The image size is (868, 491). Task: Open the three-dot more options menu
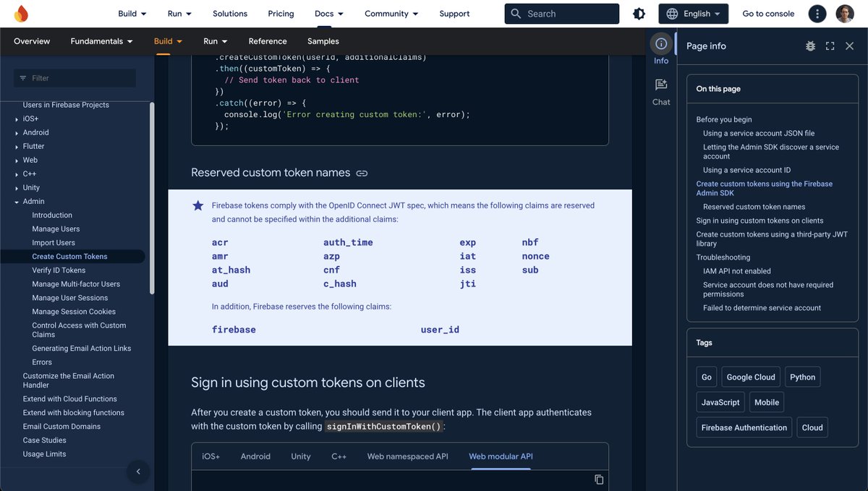[817, 14]
